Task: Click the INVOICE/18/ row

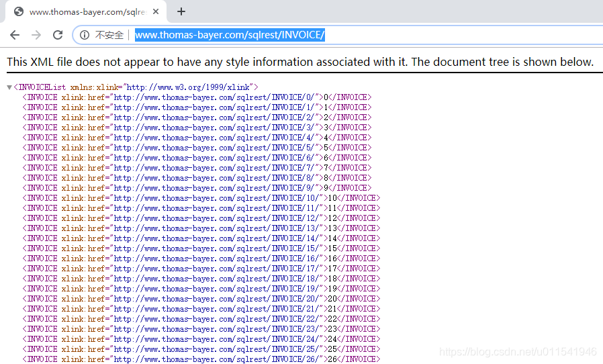Action: pos(201,279)
